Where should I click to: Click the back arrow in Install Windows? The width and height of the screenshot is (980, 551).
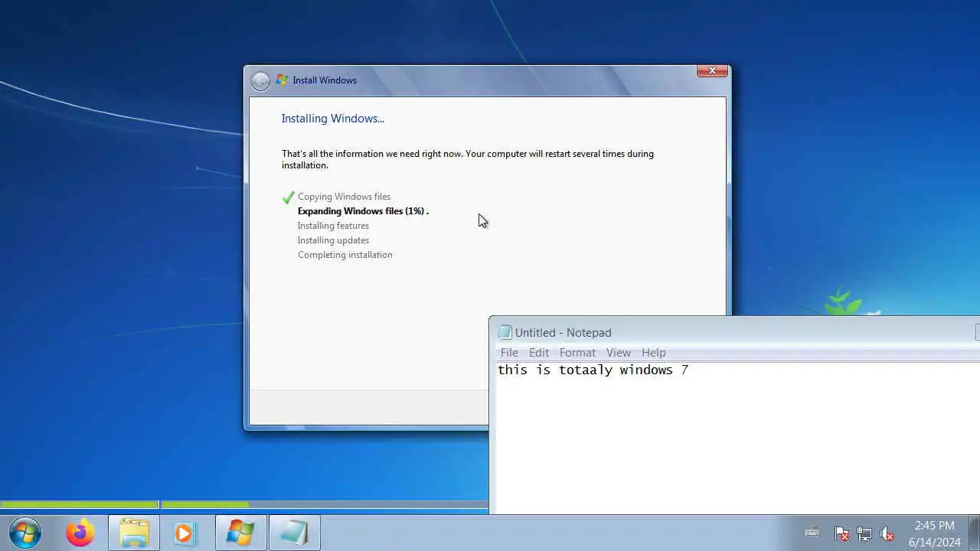click(260, 80)
